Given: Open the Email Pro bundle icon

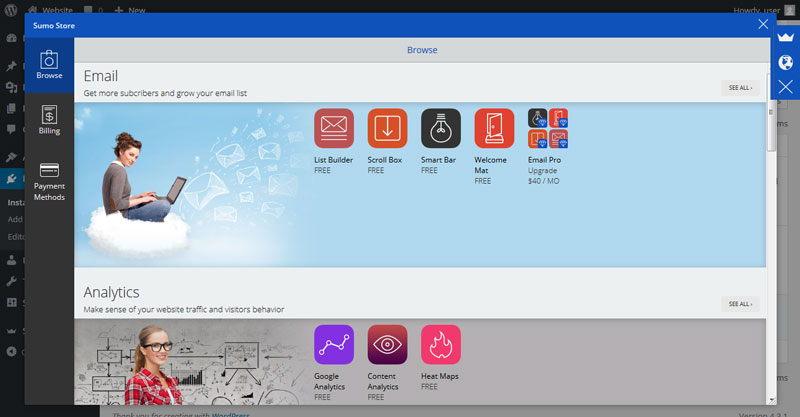Looking at the screenshot, I should 548,128.
